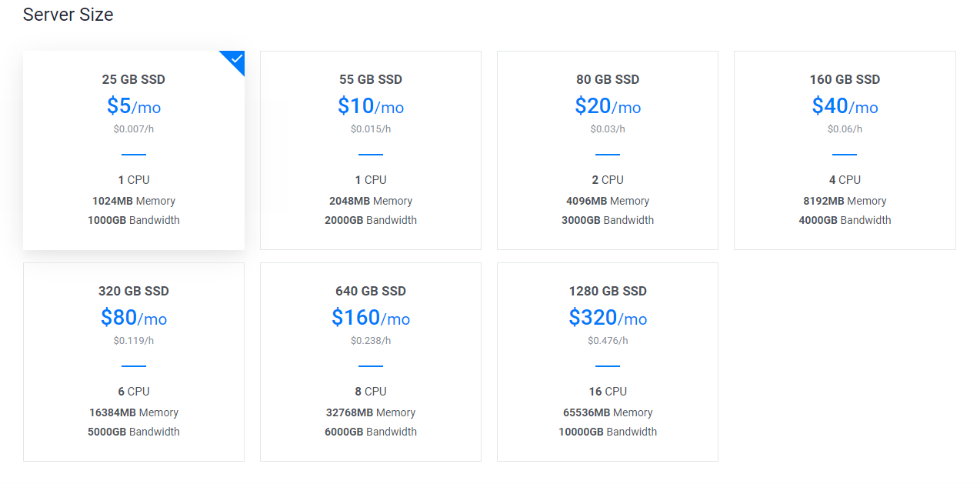Click the Server Size heading
This screenshot has width=980, height=484.
coord(68,15)
